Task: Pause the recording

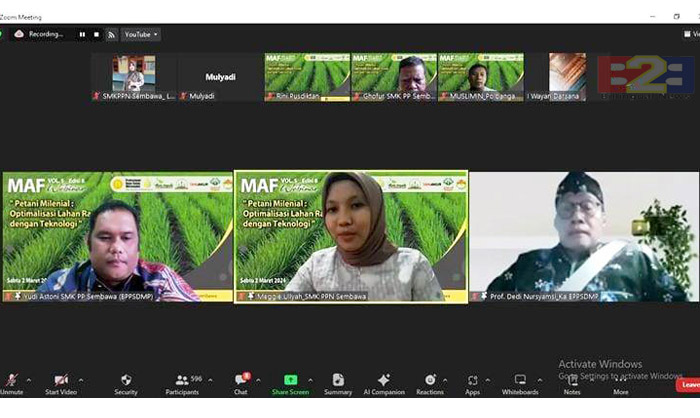Action: tap(82, 34)
